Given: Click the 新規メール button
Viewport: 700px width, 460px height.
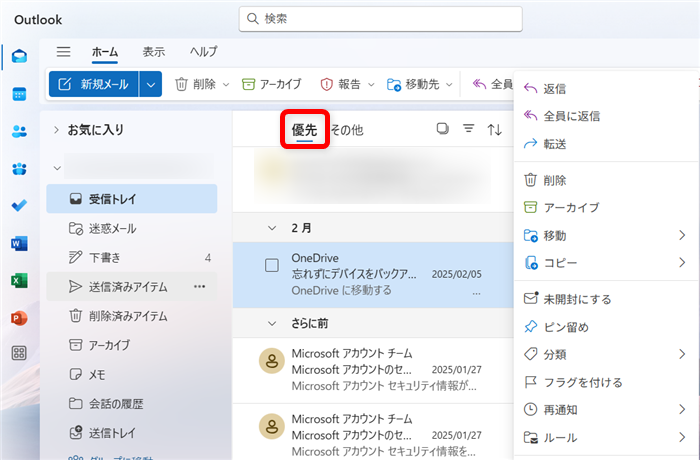Looking at the screenshot, I should click(93, 85).
